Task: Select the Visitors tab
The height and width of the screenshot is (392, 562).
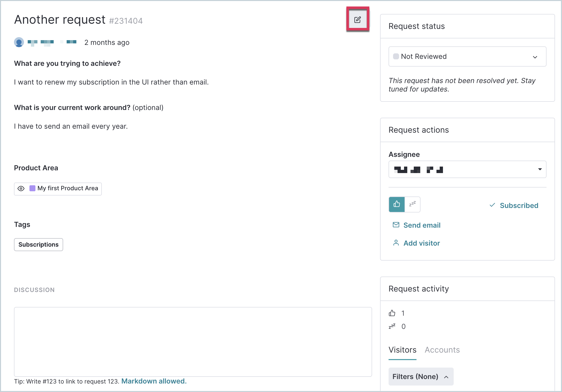Action: click(403, 350)
